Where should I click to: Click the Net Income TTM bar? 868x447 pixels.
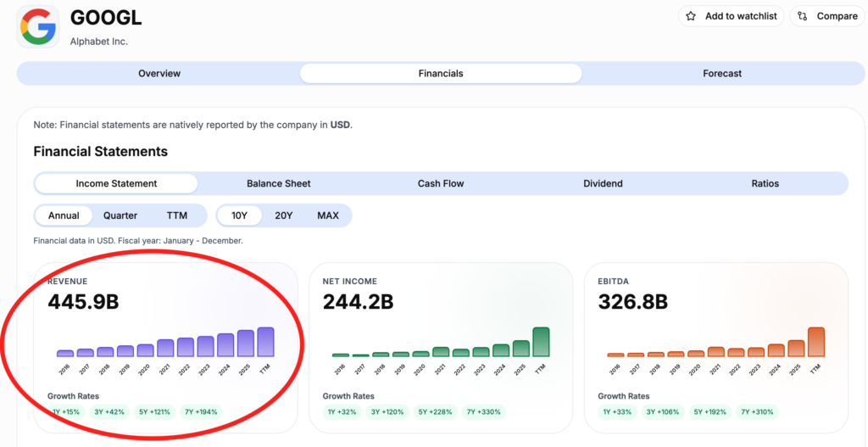coord(541,342)
